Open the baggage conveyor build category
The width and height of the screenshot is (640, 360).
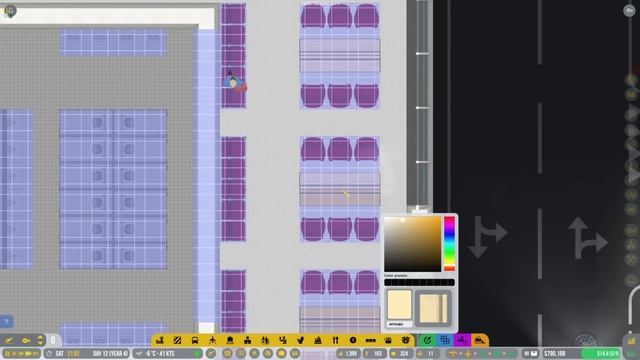tap(283, 340)
